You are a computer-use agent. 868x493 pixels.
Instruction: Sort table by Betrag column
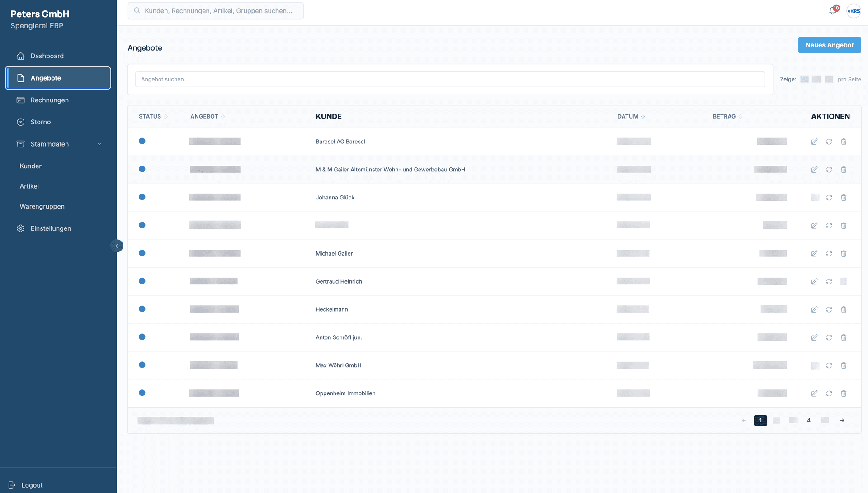[x=727, y=117]
